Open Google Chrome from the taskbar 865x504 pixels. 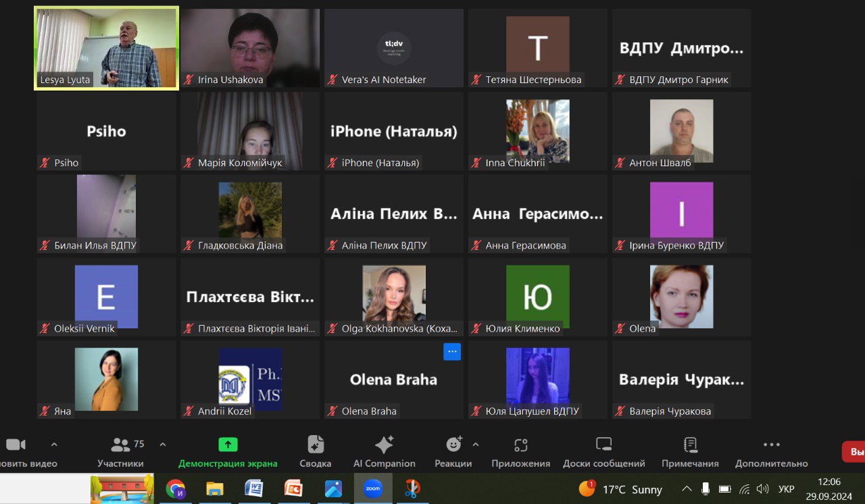pyautogui.click(x=175, y=488)
